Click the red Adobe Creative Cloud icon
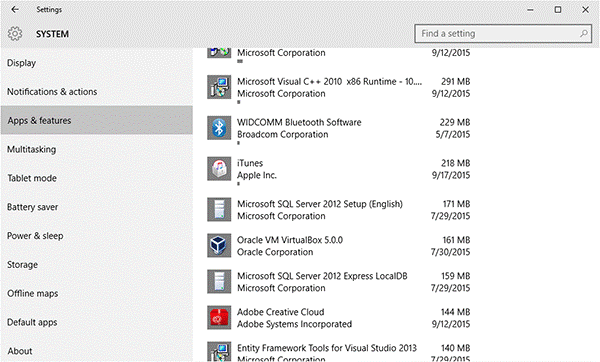The width and height of the screenshot is (600, 362). [219, 317]
